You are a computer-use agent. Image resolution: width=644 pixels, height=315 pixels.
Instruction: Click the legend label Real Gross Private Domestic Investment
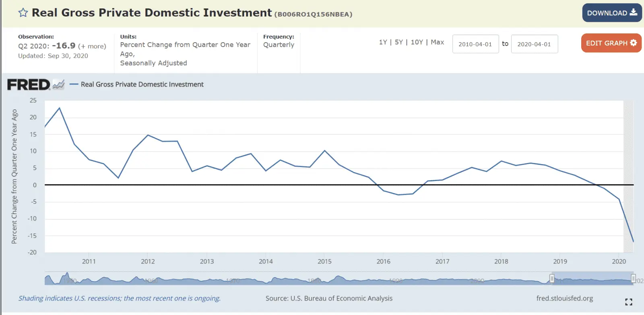[142, 84]
